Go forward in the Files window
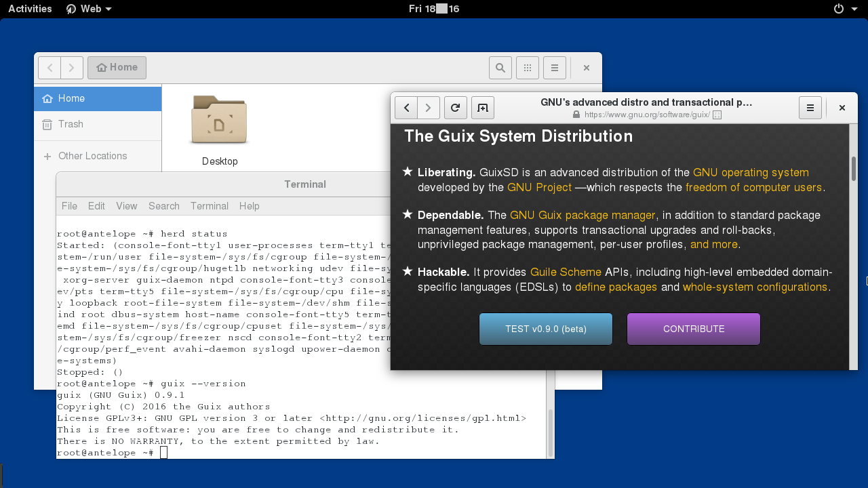 [x=72, y=68]
